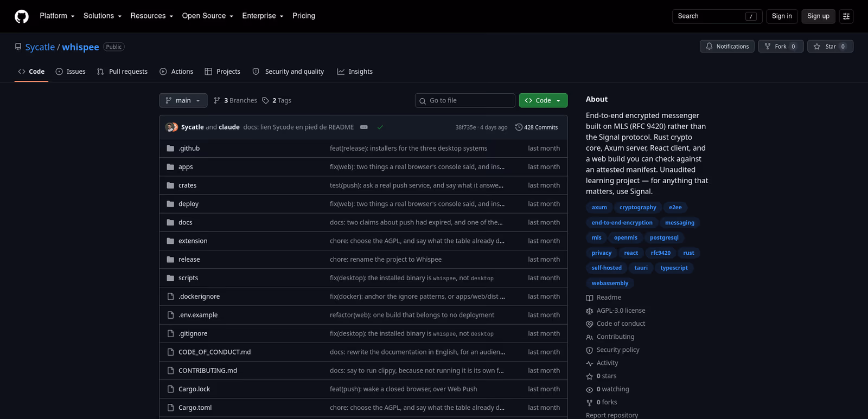The width and height of the screenshot is (868, 419).
Task: Switch to the Issues tab
Action: pos(71,72)
